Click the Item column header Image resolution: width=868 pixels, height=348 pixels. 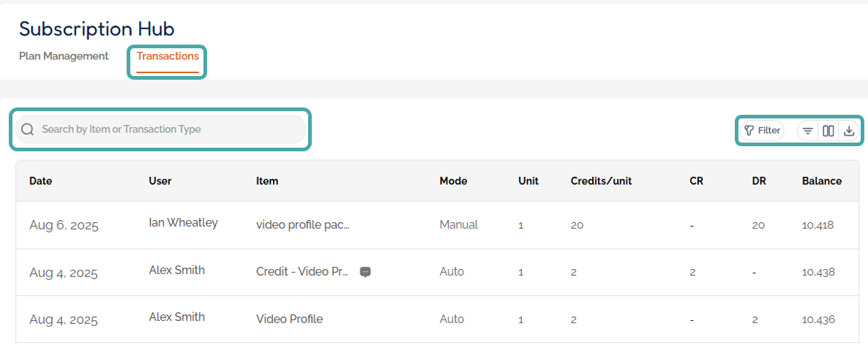coord(267,181)
